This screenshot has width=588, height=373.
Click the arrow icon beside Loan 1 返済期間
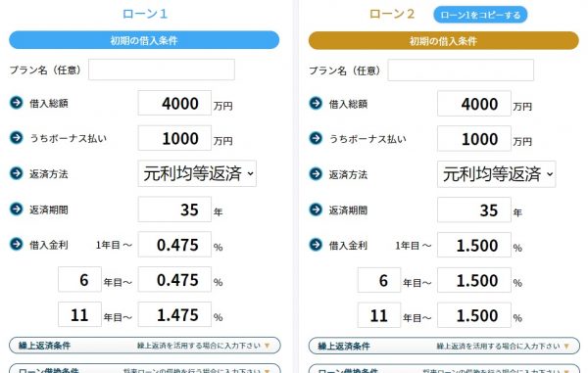coord(16,209)
